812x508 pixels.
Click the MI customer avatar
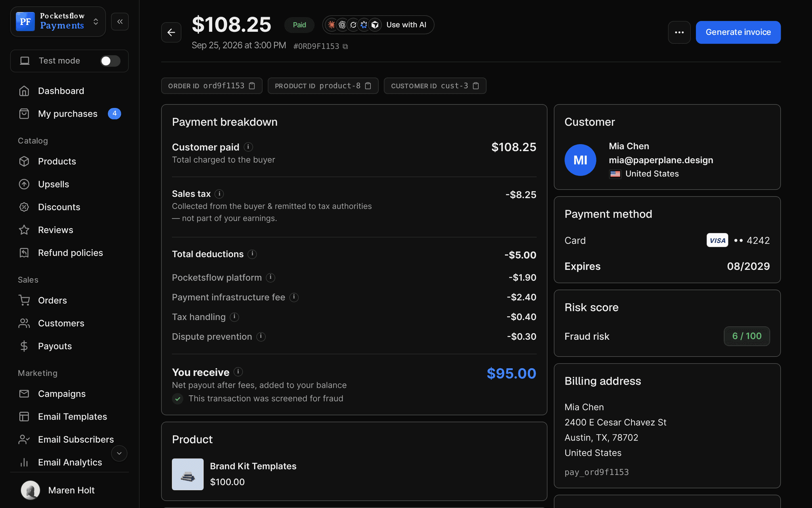[x=580, y=160]
